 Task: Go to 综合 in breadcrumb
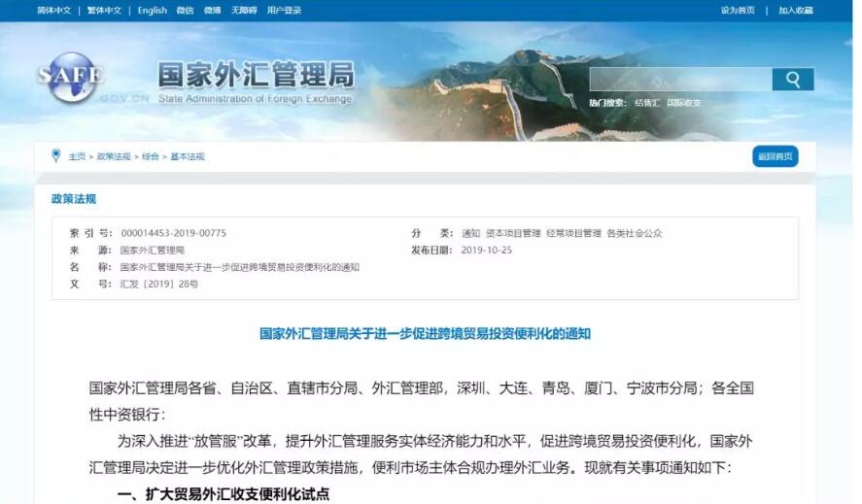(150, 156)
